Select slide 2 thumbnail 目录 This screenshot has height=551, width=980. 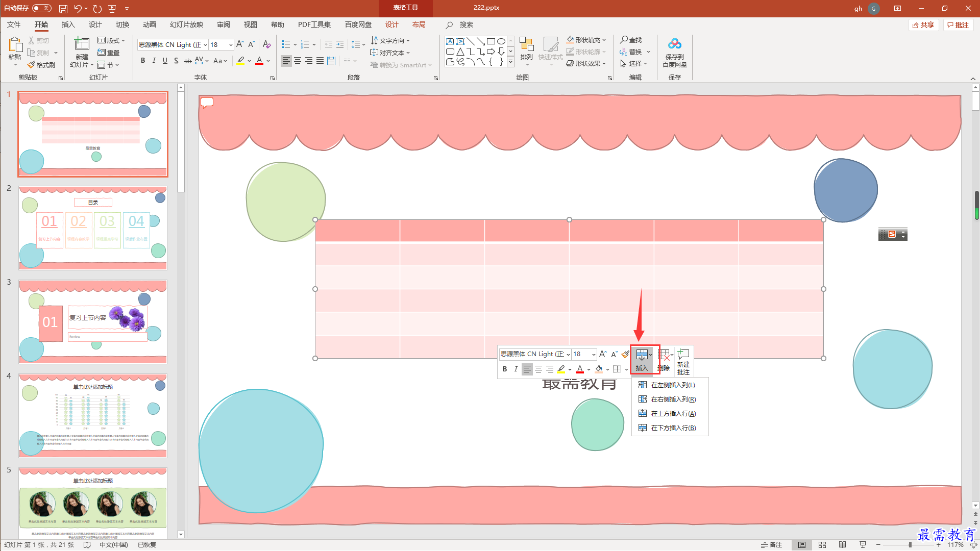pos(93,228)
